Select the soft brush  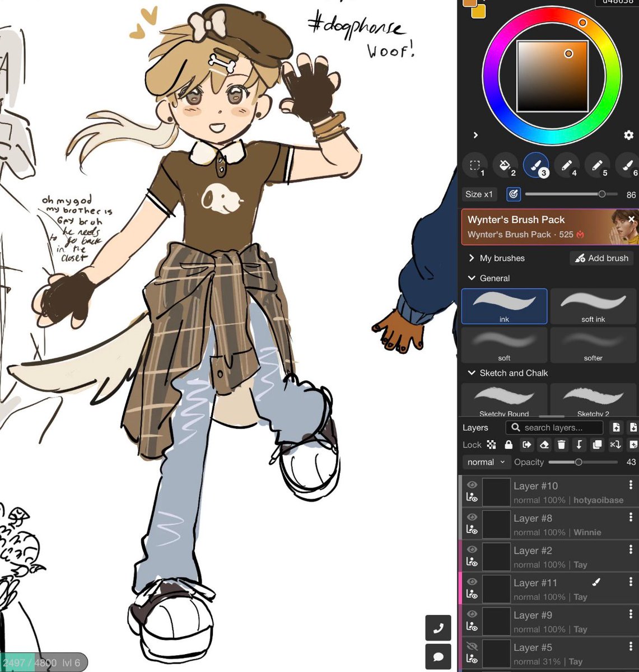pyautogui.click(x=504, y=345)
